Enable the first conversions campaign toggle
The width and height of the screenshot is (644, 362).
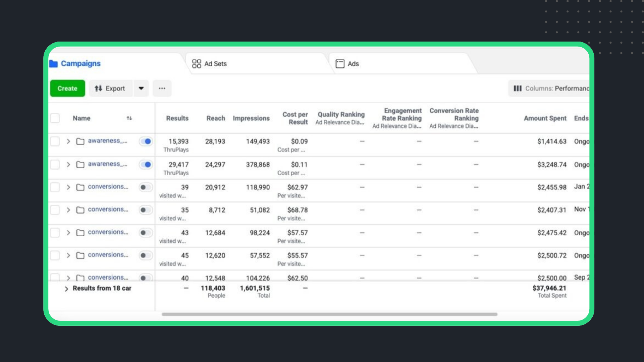click(146, 187)
